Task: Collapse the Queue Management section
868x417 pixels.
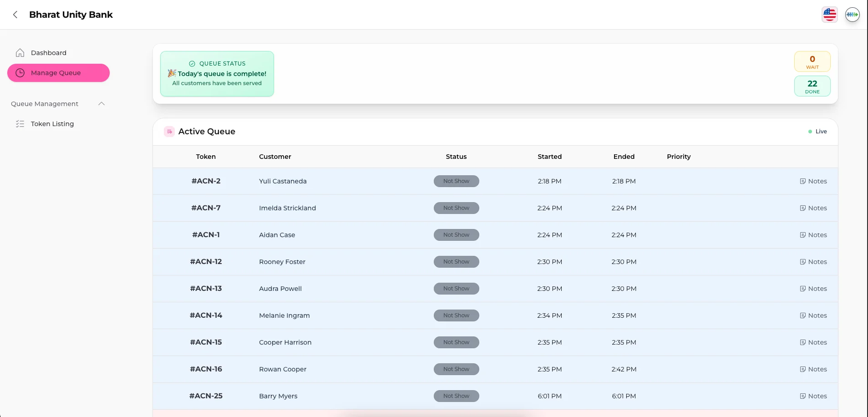Action: click(x=102, y=104)
